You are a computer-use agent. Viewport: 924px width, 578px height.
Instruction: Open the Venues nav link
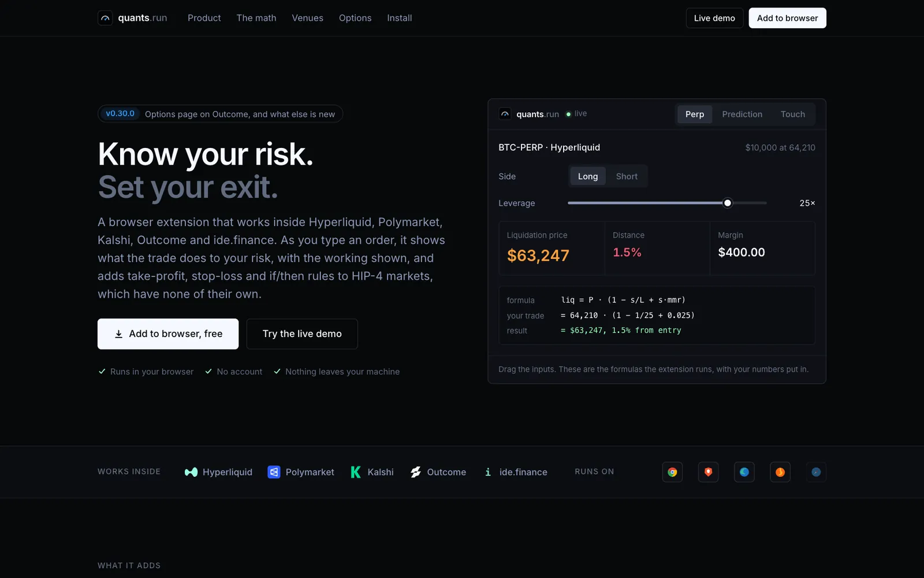308,18
